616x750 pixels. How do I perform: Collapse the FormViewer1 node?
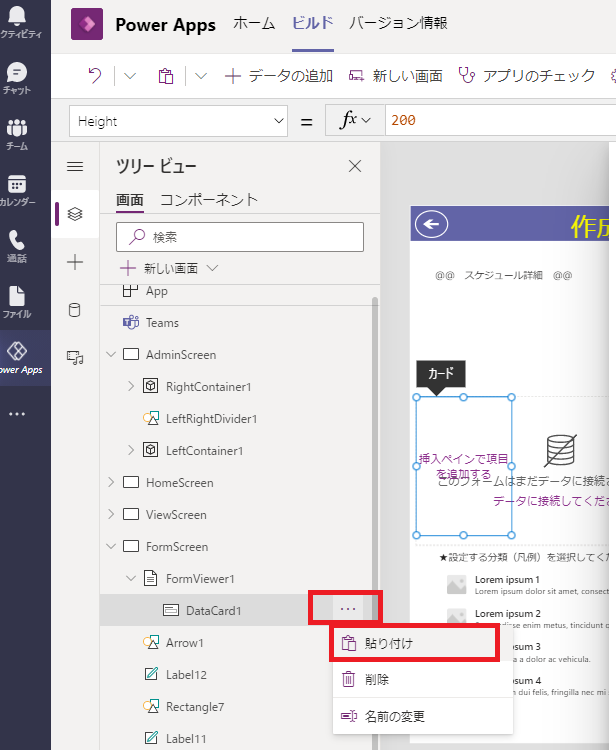(x=131, y=578)
